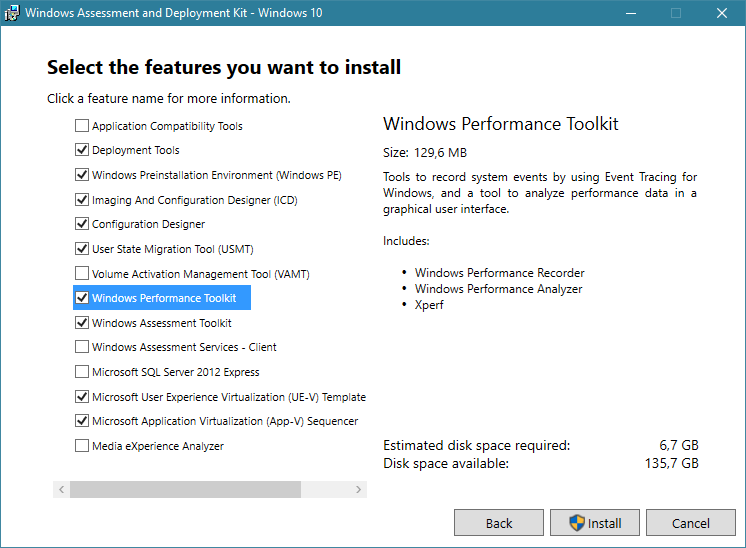Viewport: 746px width, 548px height.
Task: Select the Windows Assessment Toolkit feature name
Action: click(x=161, y=323)
